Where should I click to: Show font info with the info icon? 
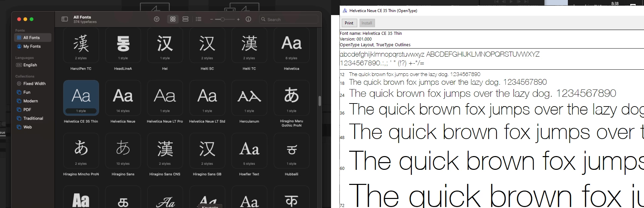249,19
